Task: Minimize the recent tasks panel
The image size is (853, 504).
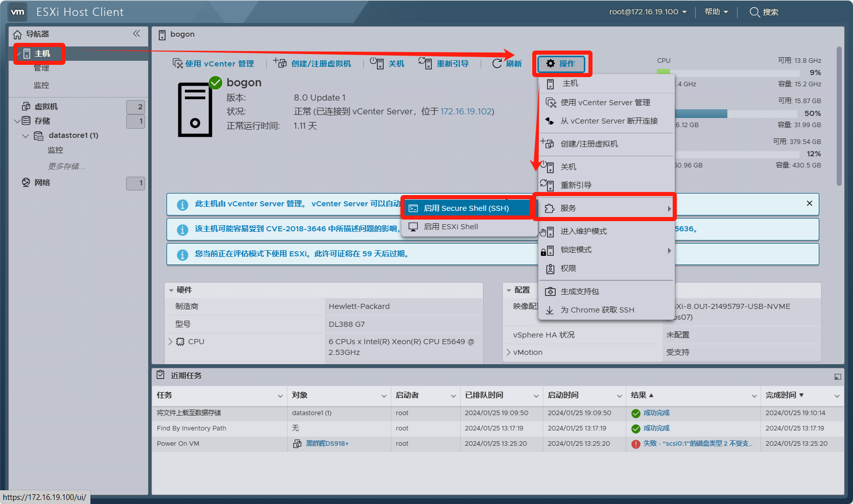Action: tap(837, 377)
